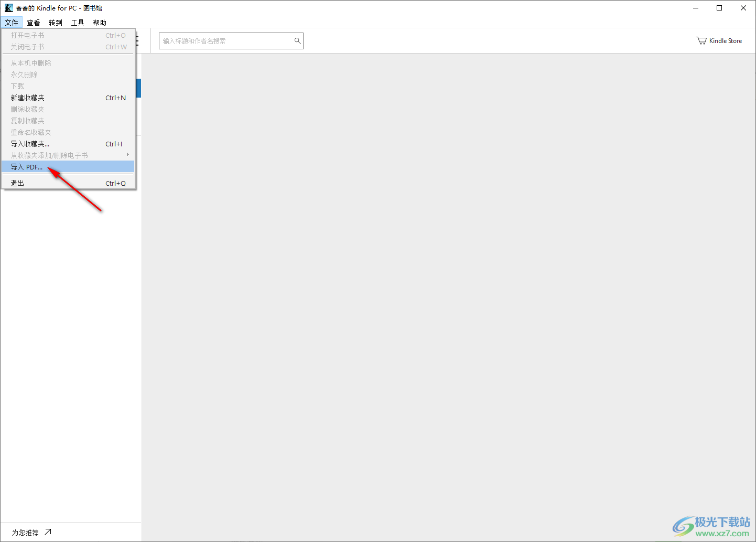
Task: Select 导入 PDF... menu entry
Action: [x=68, y=167]
